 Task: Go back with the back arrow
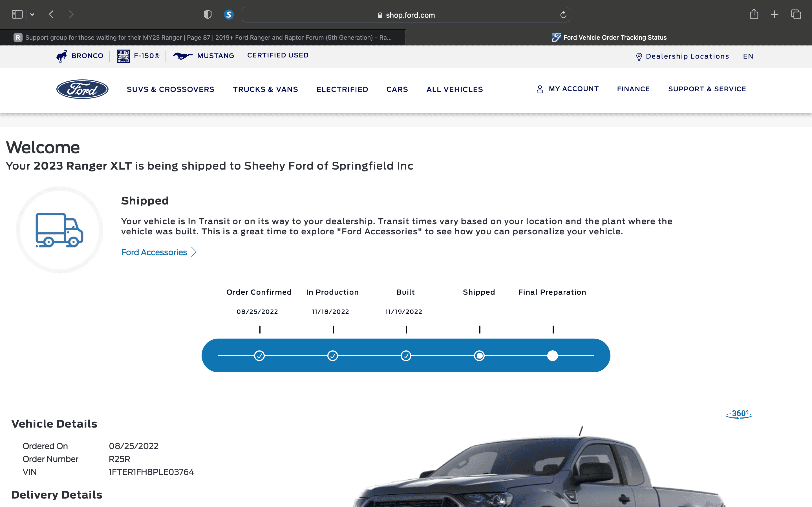(x=51, y=14)
